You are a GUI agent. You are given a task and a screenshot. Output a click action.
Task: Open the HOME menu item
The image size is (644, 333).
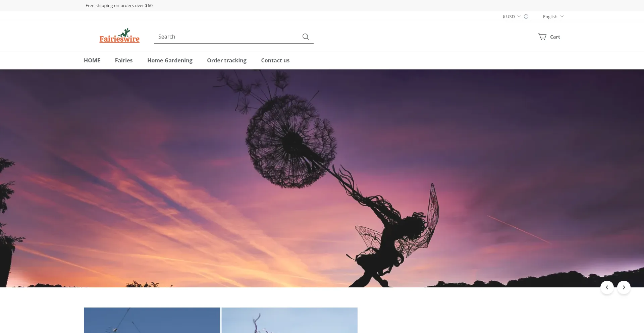point(92,60)
